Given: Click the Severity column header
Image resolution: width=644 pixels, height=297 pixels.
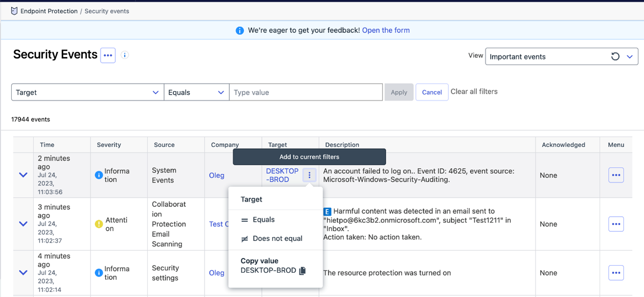Looking at the screenshot, I should click(x=109, y=145).
